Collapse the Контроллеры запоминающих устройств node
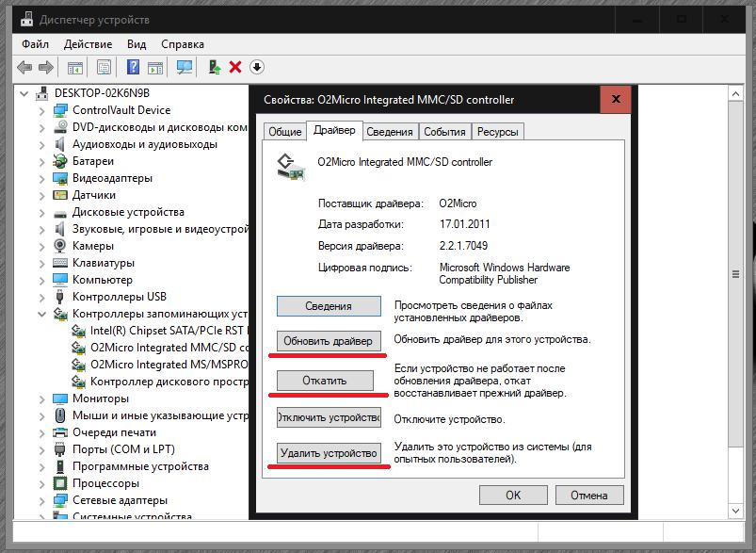756x553 pixels. coord(42,314)
